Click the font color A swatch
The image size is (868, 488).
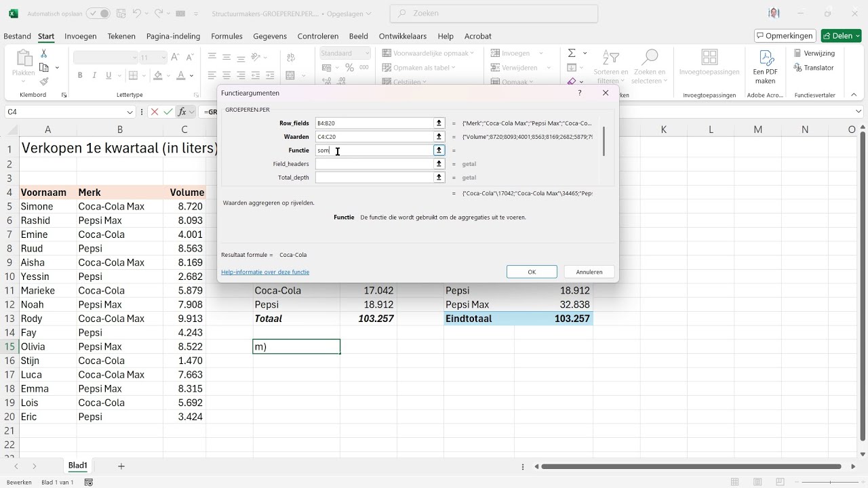[180, 75]
